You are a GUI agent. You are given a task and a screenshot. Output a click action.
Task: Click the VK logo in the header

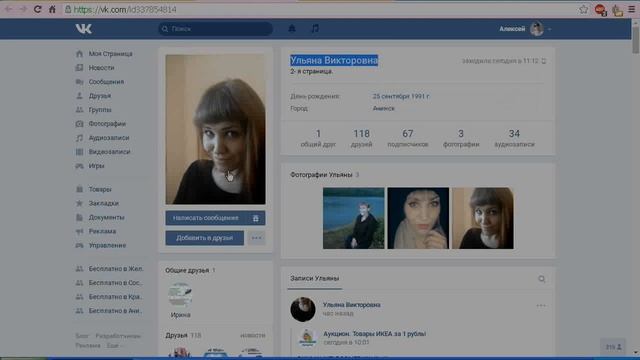[84, 29]
